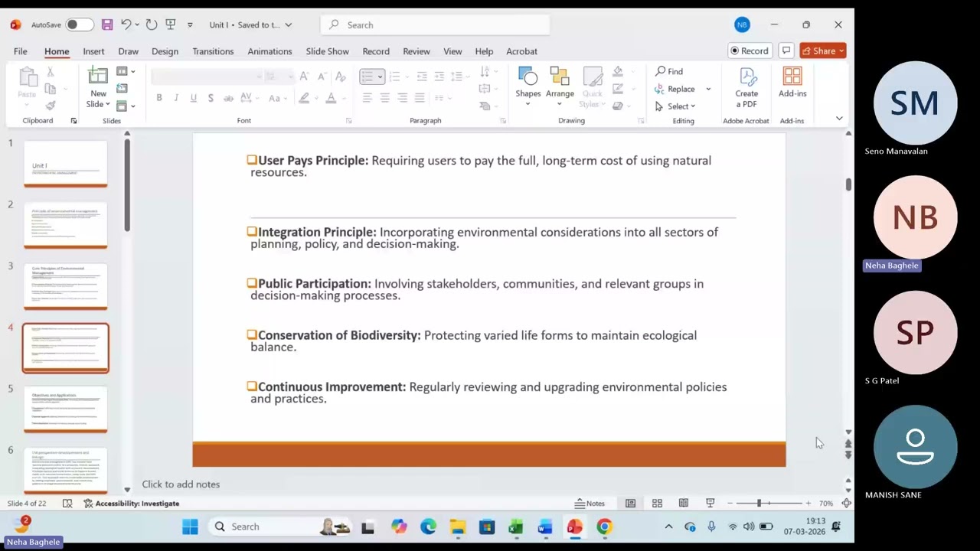Open the Bullets dropdown arrow
Image resolution: width=980 pixels, height=551 pixels.
(x=380, y=76)
